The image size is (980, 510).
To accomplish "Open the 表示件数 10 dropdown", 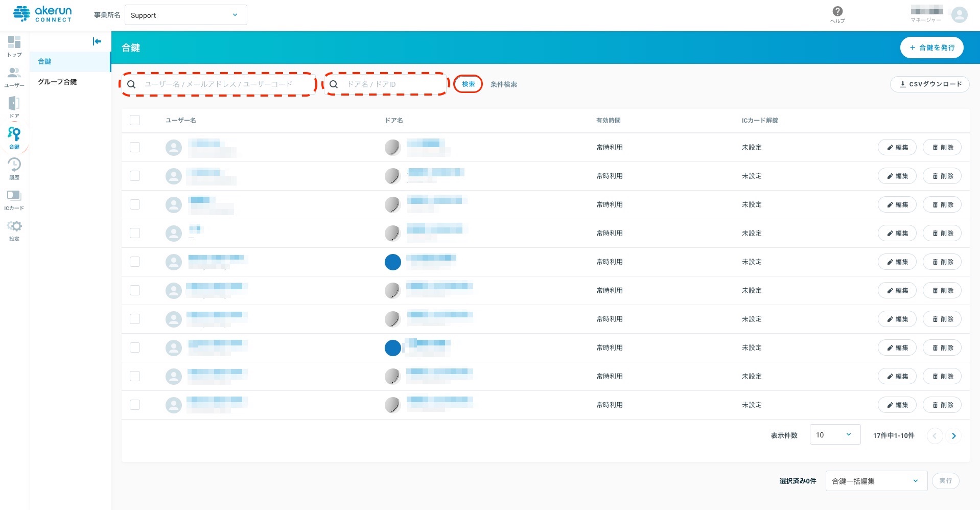I will click(835, 435).
